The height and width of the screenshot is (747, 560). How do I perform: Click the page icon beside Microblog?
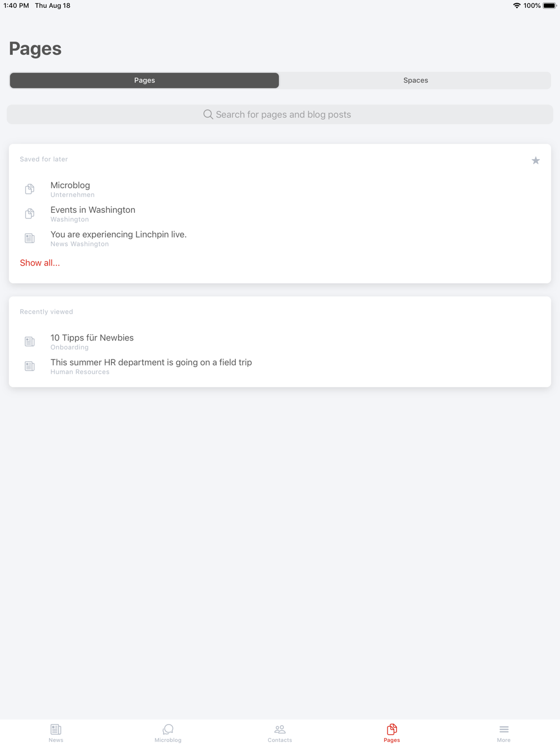point(30,189)
